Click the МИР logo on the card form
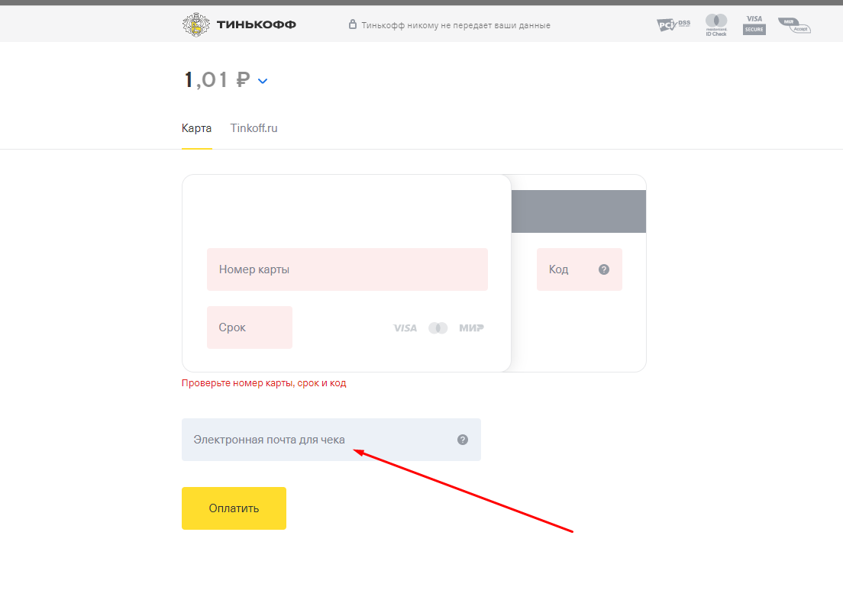 pyautogui.click(x=471, y=328)
